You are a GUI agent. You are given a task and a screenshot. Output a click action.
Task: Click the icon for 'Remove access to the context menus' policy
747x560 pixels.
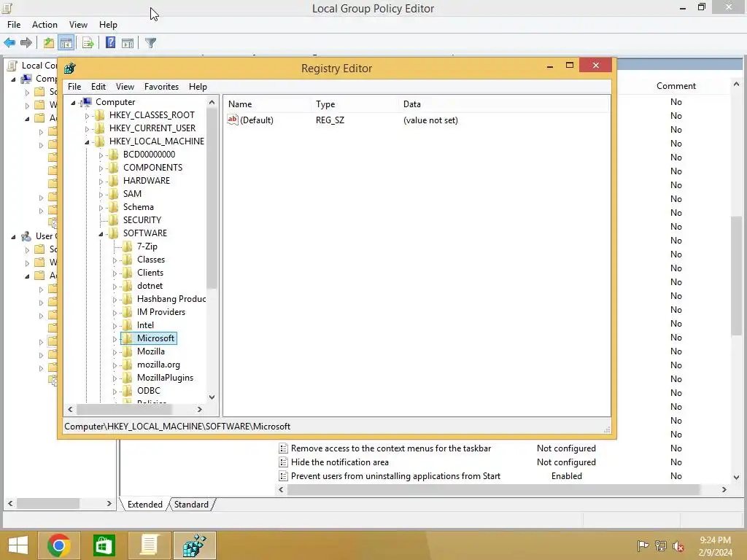click(x=283, y=448)
